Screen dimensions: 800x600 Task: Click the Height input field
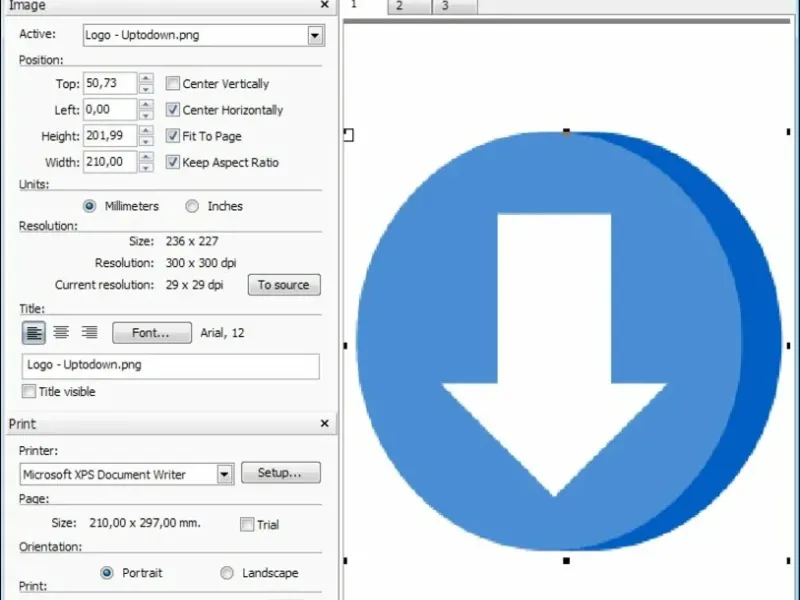110,136
